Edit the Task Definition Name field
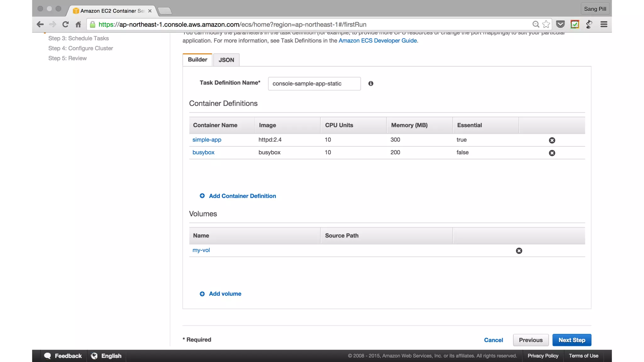644x362 pixels. point(314,84)
